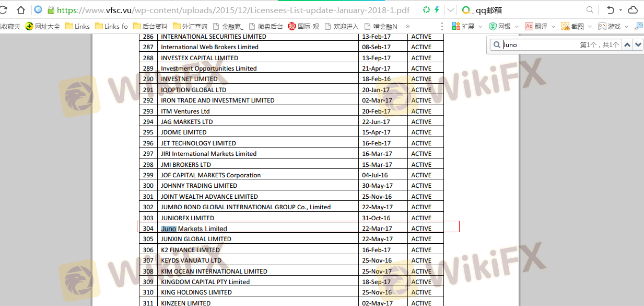Image resolution: width=644 pixels, height=306 pixels.
Task: Go to previous find result
Action: tap(627, 45)
